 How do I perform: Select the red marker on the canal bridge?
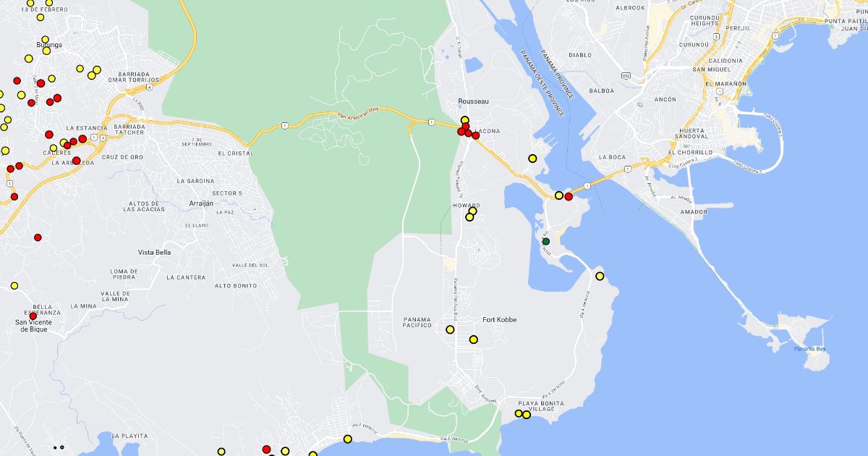[569, 197]
